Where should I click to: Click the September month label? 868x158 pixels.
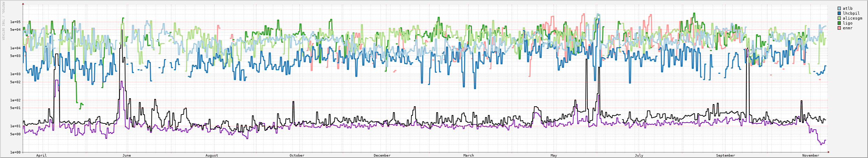726,156
